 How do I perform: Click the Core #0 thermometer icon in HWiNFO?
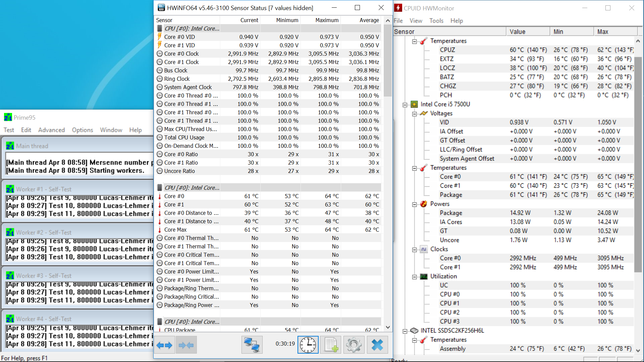coord(160,196)
